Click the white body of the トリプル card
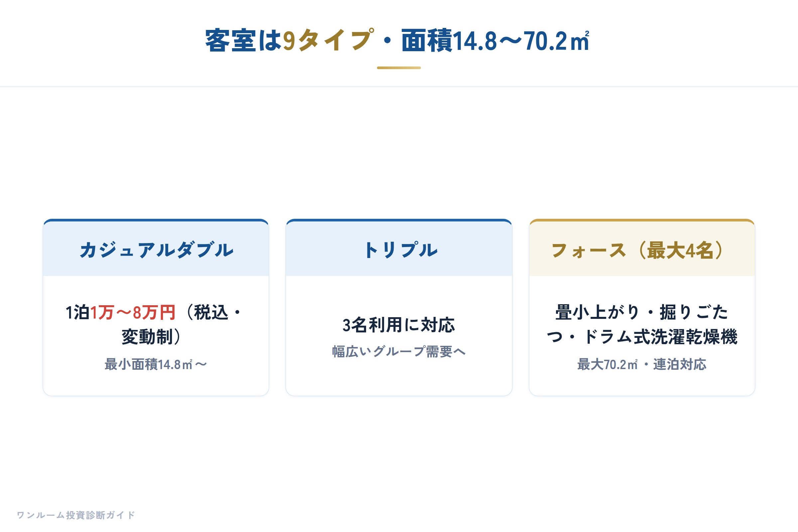 (x=399, y=335)
